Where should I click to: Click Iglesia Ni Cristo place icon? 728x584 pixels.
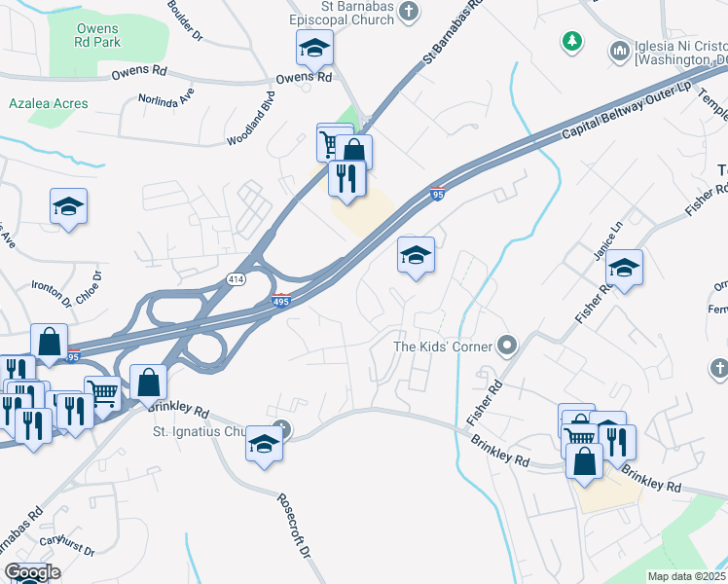point(620,51)
